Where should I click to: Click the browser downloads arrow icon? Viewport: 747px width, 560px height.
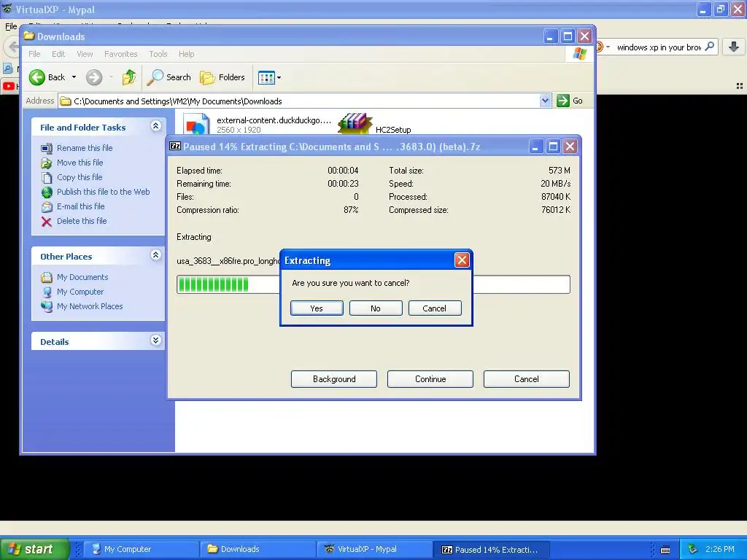click(734, 47)
